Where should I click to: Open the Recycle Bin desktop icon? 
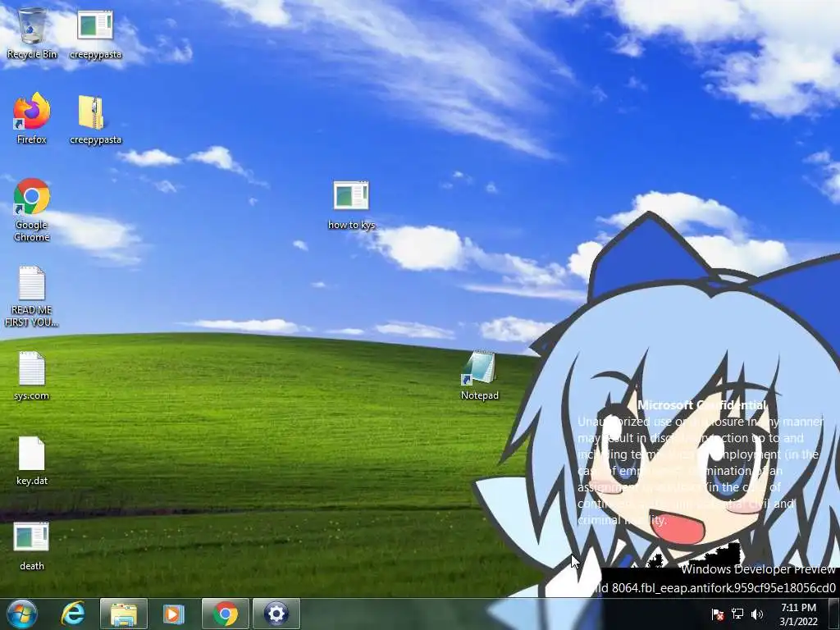[32, 33]
